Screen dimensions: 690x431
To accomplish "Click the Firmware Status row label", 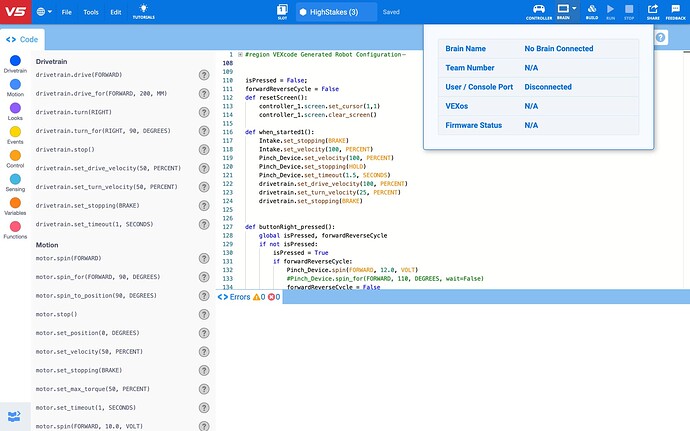I will 473,125.
